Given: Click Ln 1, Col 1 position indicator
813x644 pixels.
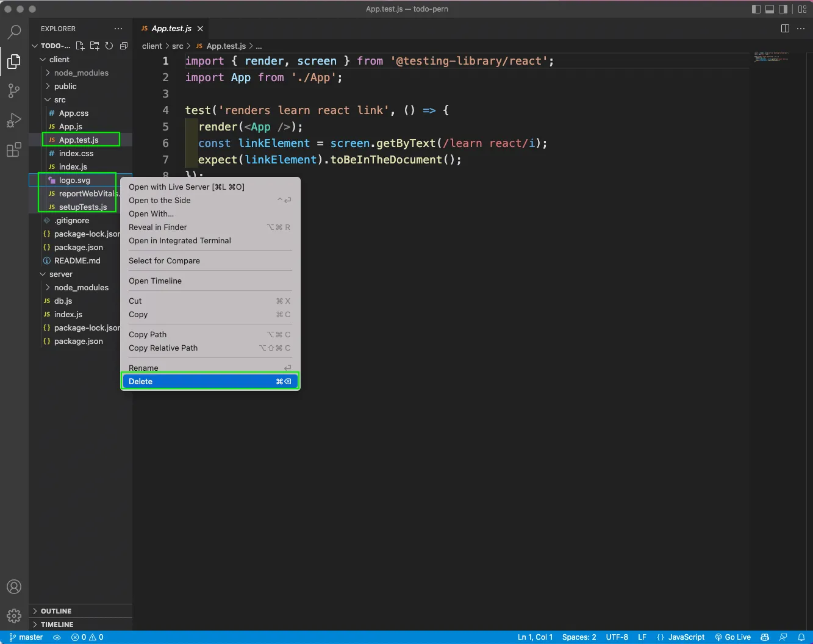Looking at the screenshot, I should 535,637.
